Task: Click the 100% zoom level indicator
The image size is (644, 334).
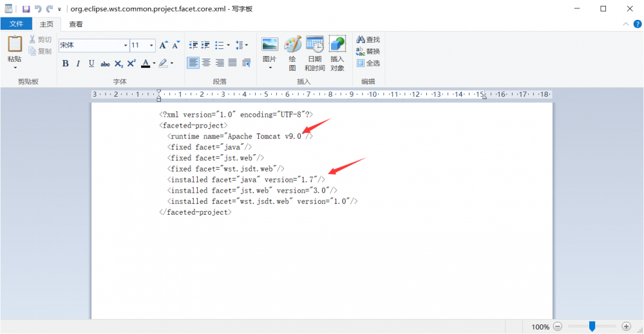Action: 540,327
